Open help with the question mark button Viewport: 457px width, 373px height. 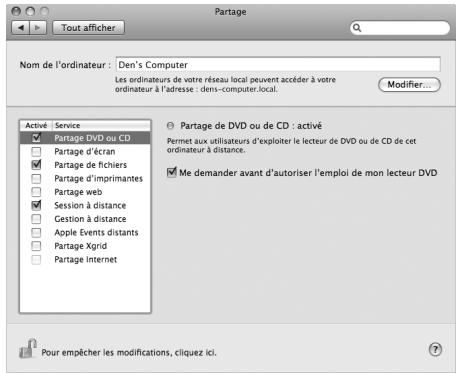tap(435, 350)
